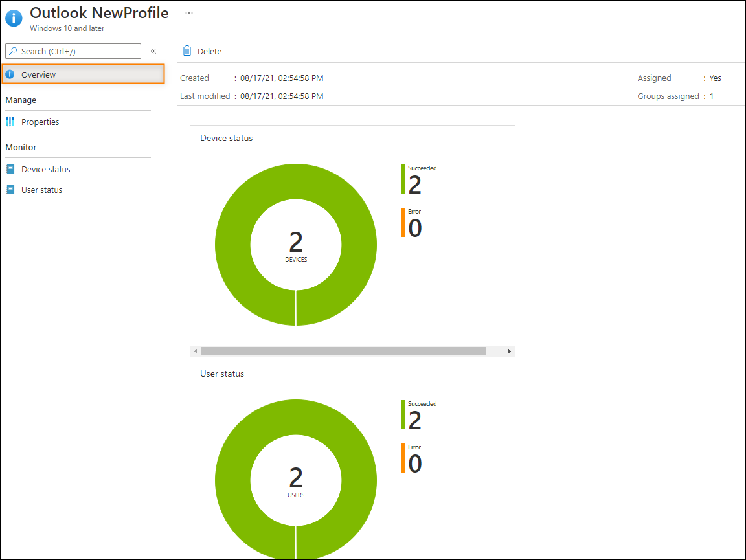
Task: Click the User status notebook icon
Action: tap(10, 190)
